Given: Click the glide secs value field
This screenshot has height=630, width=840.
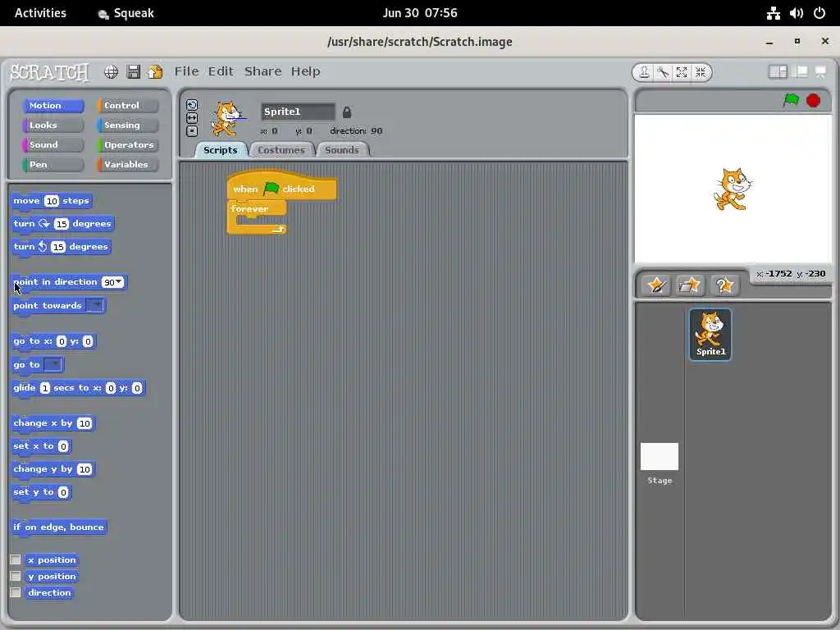Looking at the screenshot, I should (x=44, y=388).
